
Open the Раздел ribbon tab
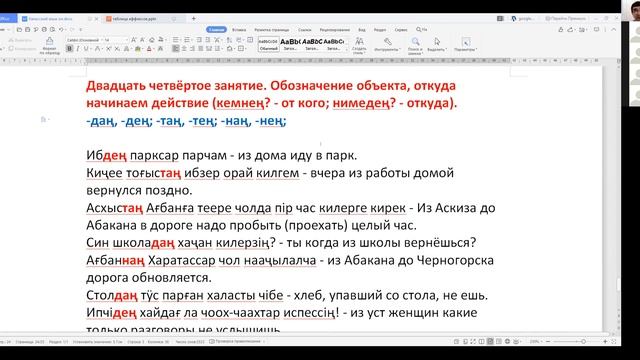click(380, 30)
